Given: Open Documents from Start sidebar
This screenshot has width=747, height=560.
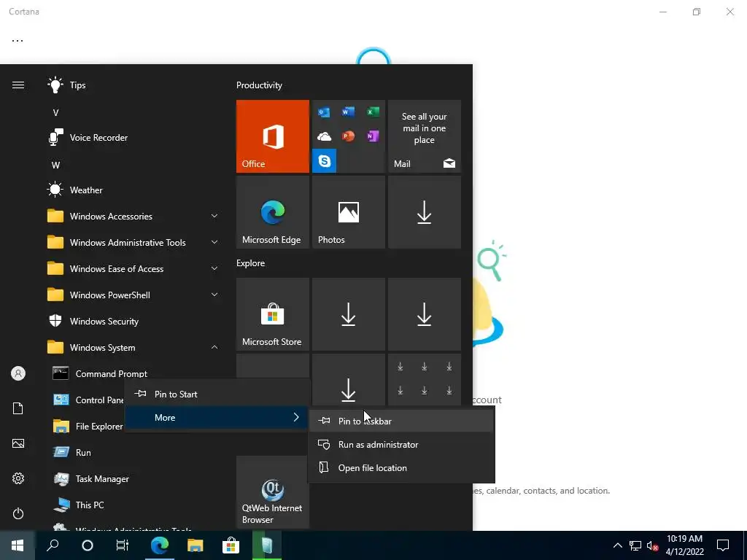Looking at the screenshot, I should tap(18, 408).
